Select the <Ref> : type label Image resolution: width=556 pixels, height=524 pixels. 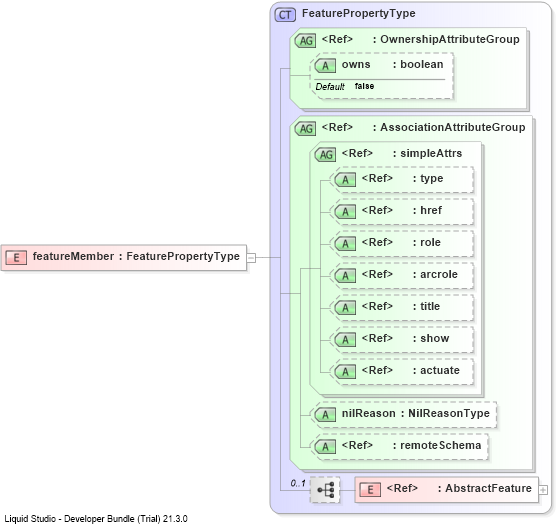[402, 178]
